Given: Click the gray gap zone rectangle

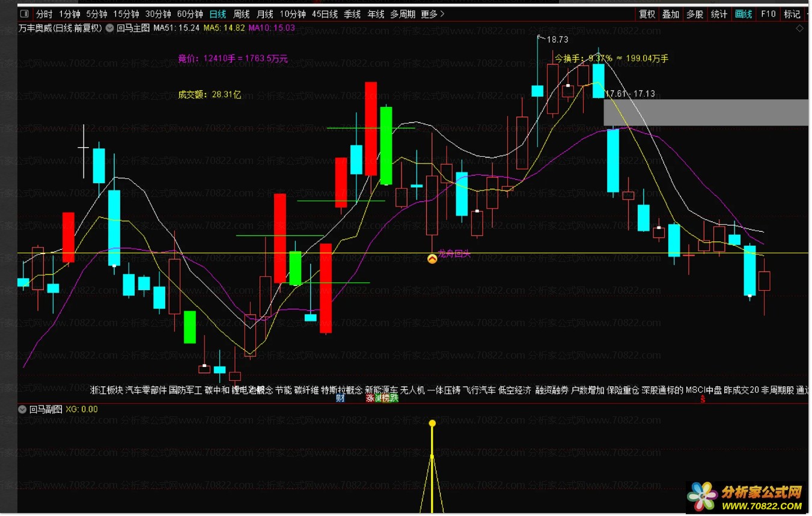Looking at the screenshot, I should tap(706, 112).
